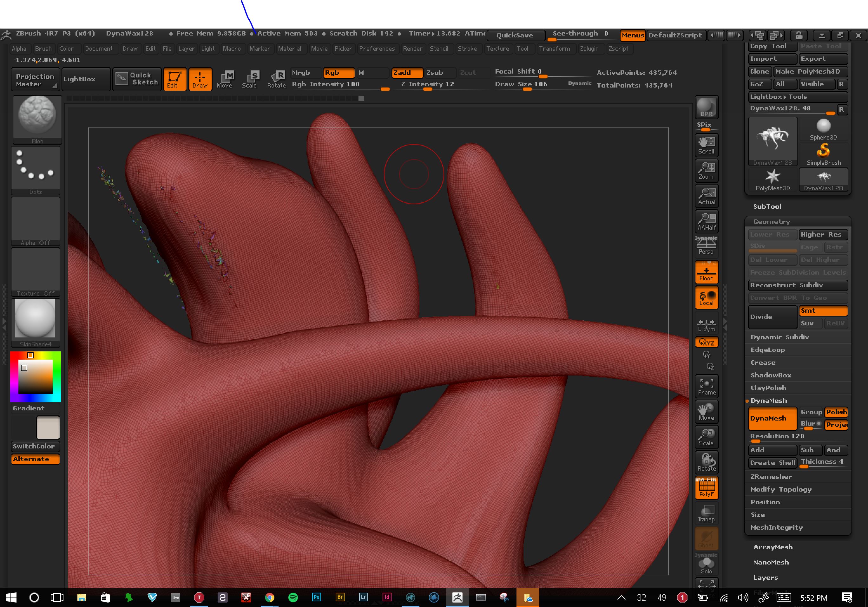
Task: Click the Create Shell button
Action: click(773, 463)
